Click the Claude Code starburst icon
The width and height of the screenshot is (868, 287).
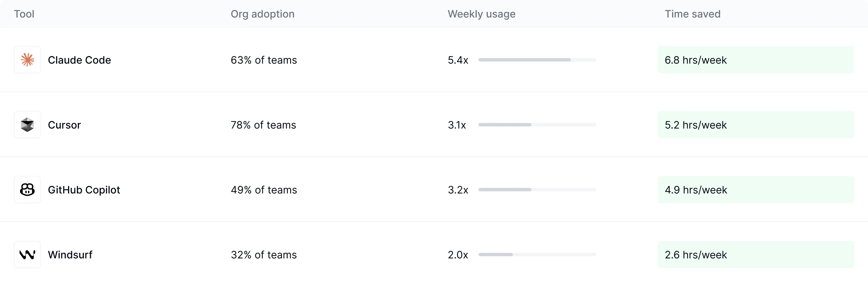(27, 60)
